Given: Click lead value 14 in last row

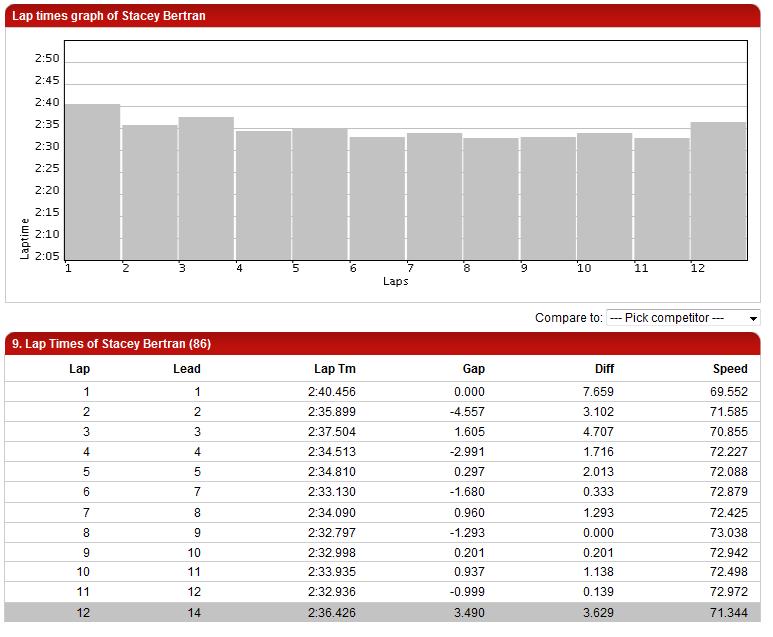Looking at the screenshot, I should pyautogui.click(x=194, y=613).
